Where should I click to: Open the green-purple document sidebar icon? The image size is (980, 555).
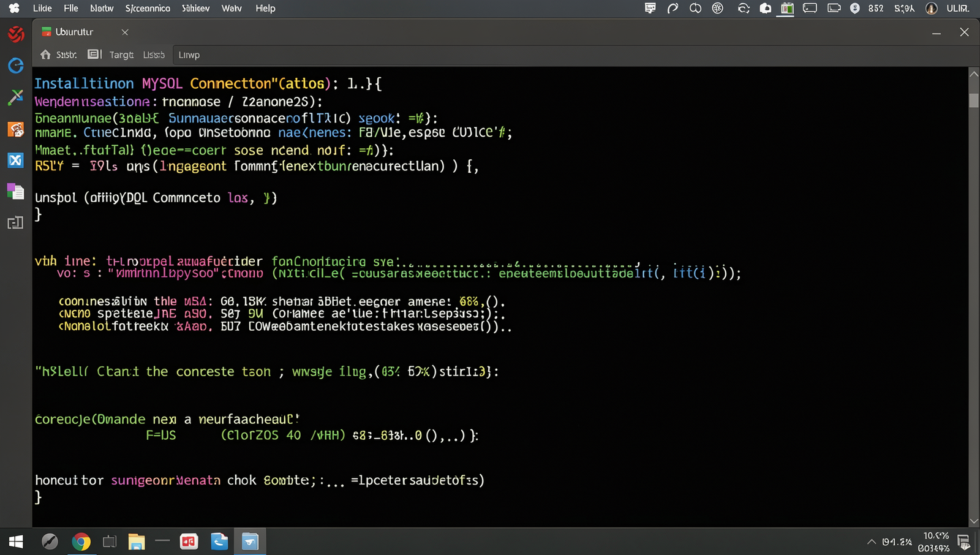(15, 192)
